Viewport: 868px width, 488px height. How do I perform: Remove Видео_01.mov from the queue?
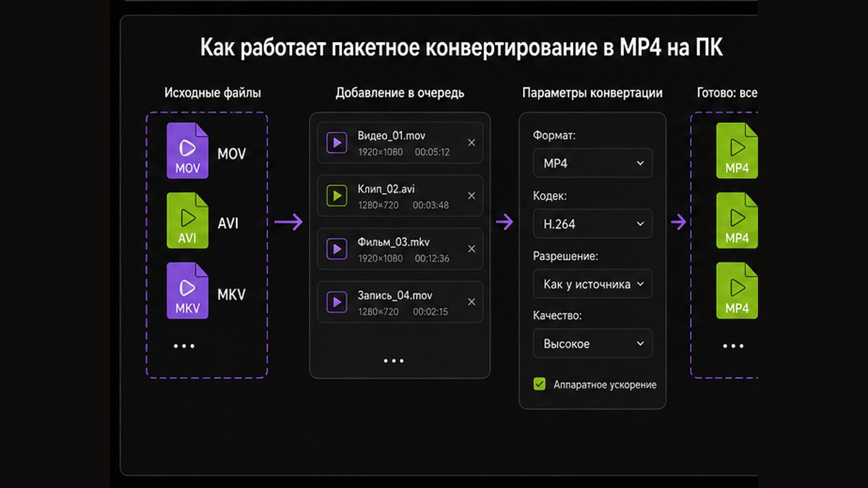[x=472, y=142]
